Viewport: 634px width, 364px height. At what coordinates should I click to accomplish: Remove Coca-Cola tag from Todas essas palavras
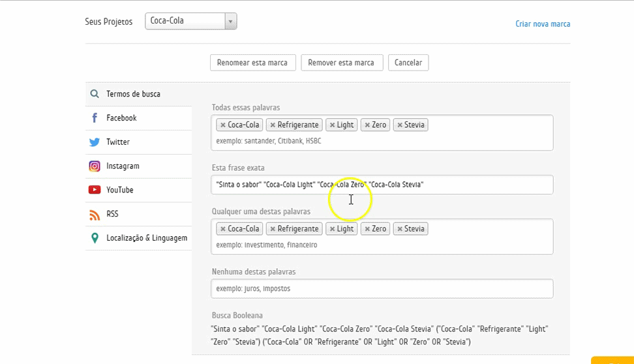[x=223, y=125]
